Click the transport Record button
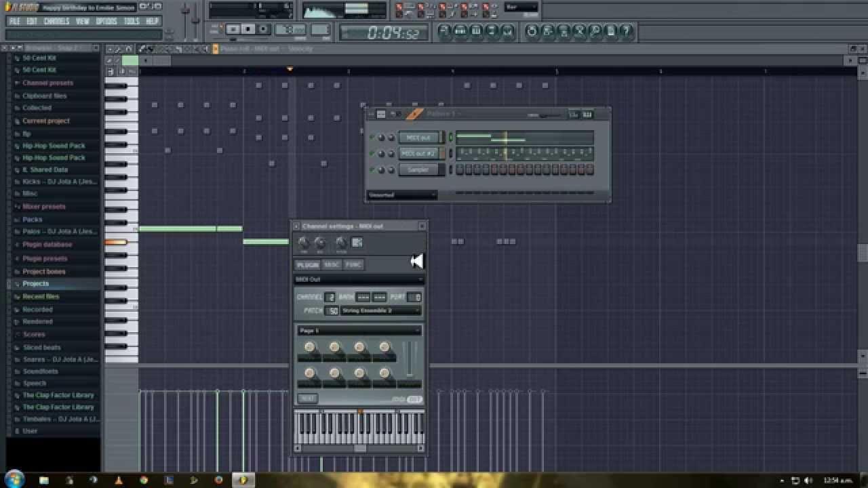This screenshot has width=868, height=488. (263, 29)
